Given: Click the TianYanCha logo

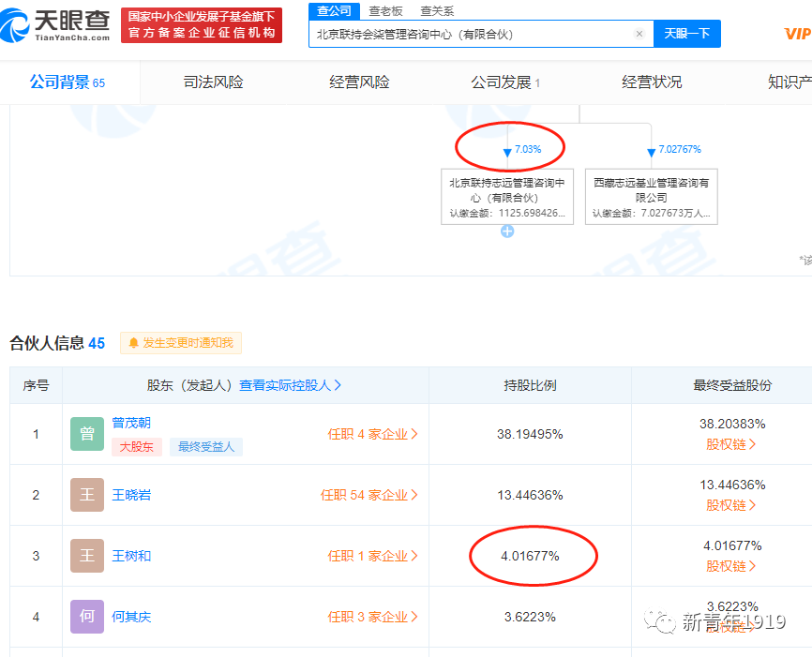Looking at the screenshot, I should pos(55,25).
